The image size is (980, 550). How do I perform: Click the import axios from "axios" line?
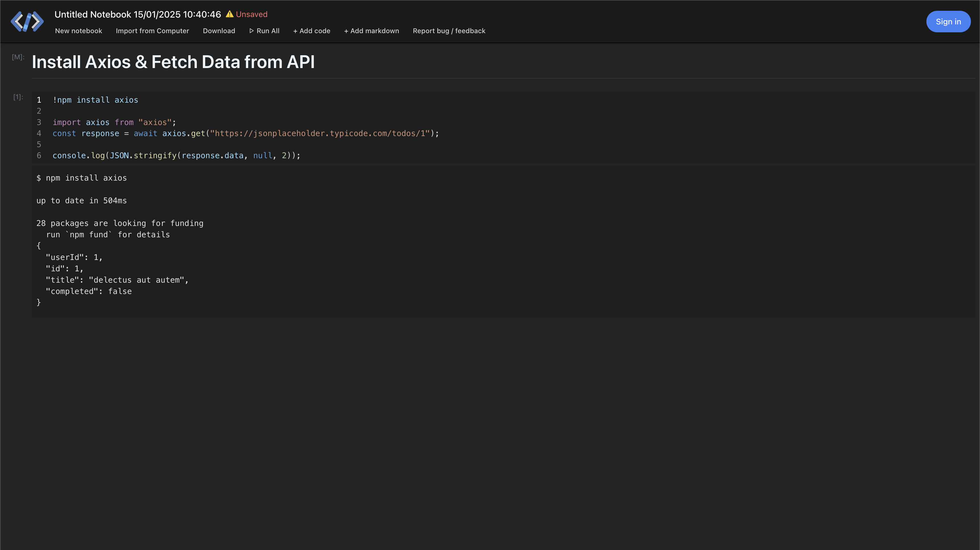point(114,122)
